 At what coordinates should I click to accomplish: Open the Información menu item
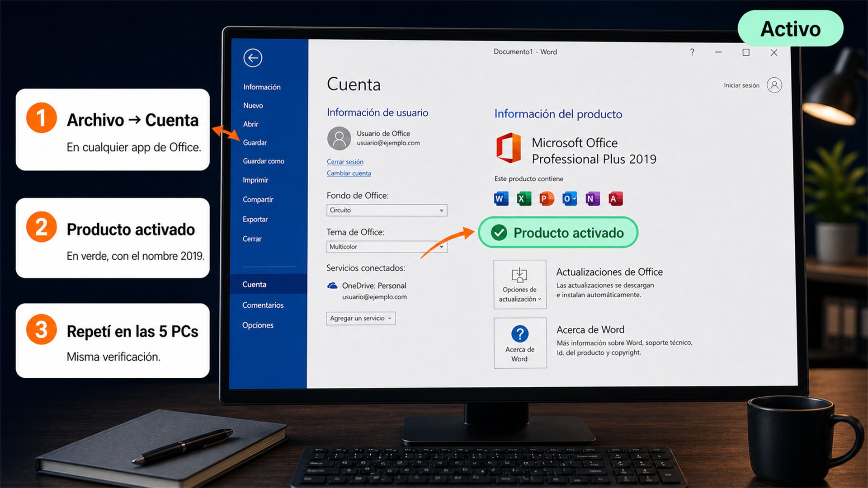(x=262, y=87)
